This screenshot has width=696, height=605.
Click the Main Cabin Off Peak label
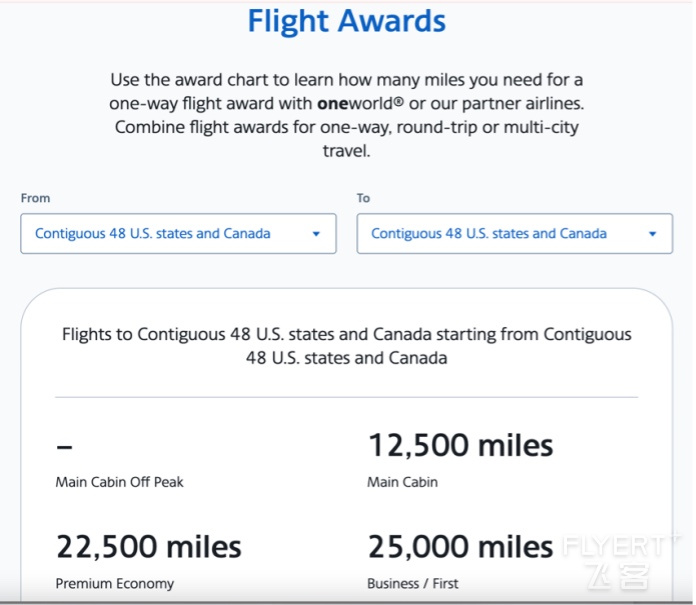119,482
